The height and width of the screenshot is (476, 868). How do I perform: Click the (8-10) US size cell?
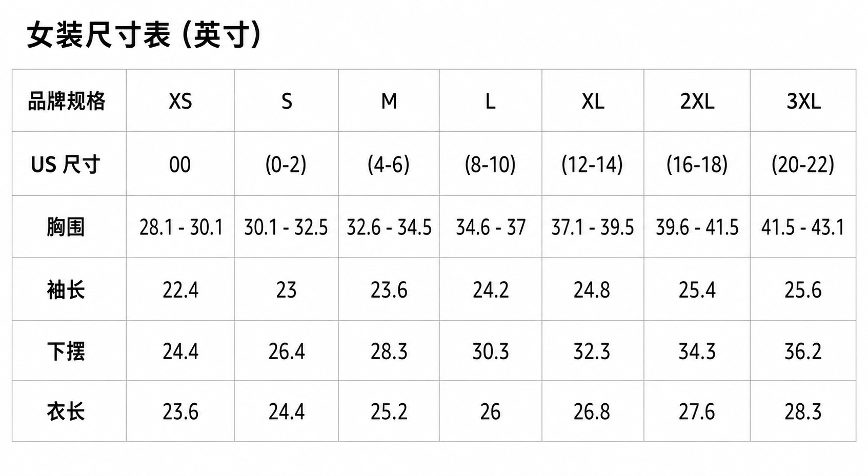pyautogui.click(x=490, y=164)
